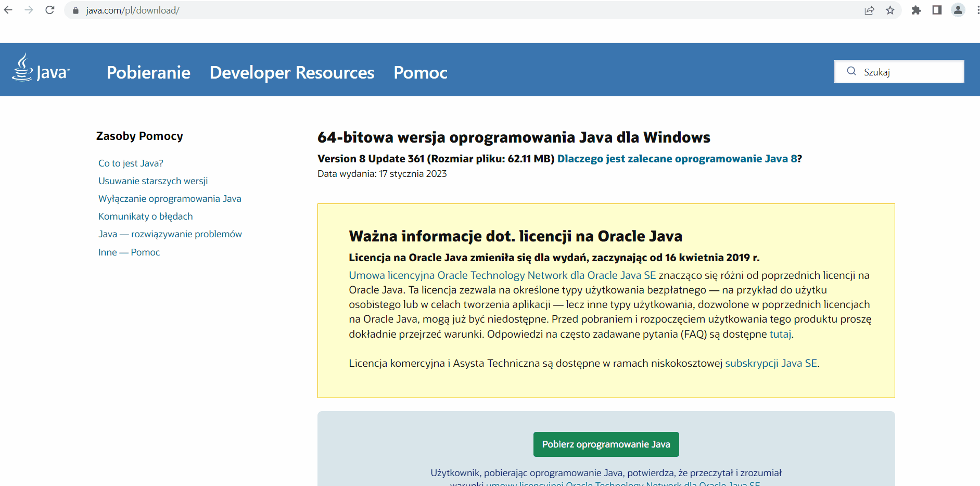Open Developer Resources in navigation
980x486 pixels.
point(291,72)
